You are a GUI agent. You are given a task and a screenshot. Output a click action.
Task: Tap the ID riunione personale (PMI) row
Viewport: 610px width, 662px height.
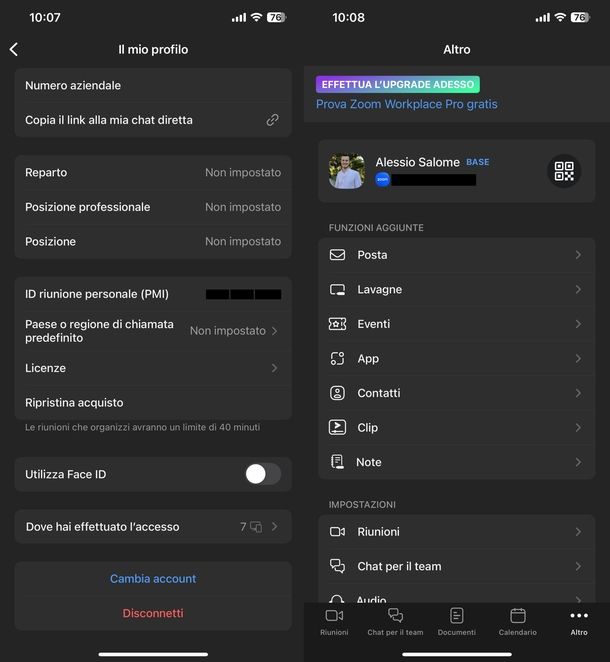click(153, 294)
